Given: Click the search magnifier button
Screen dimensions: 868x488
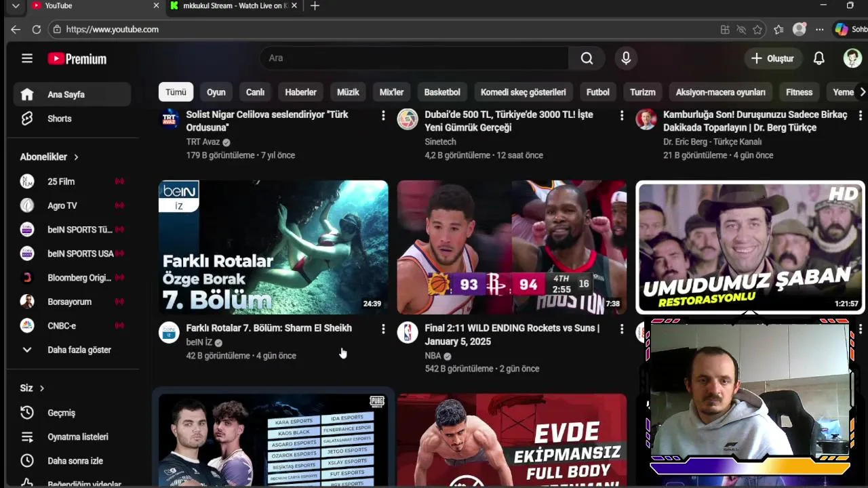Looking at the screenshot, I should (587, 58).
